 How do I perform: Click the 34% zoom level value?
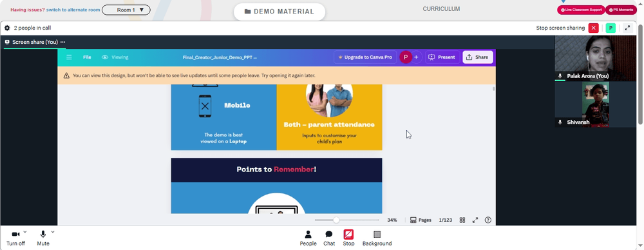pyautogui.click(x=392, y=220)
